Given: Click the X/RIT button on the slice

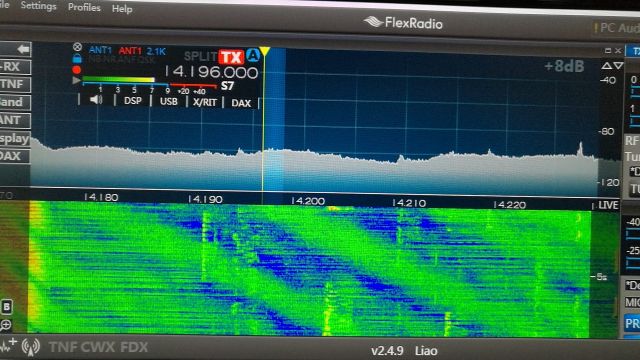Looking at the screenshot, I should [x=204, y=102].
